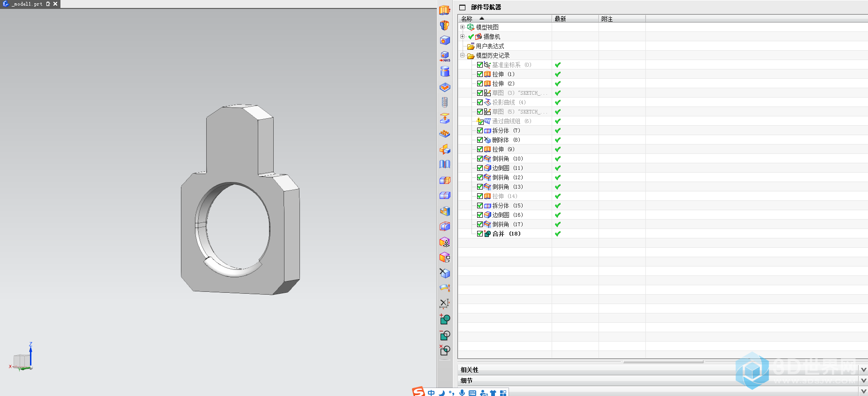Expand the 模型视图 tree node
This screenshot has width=868, height=396.
pyautogui.click(x=462, y=27)
